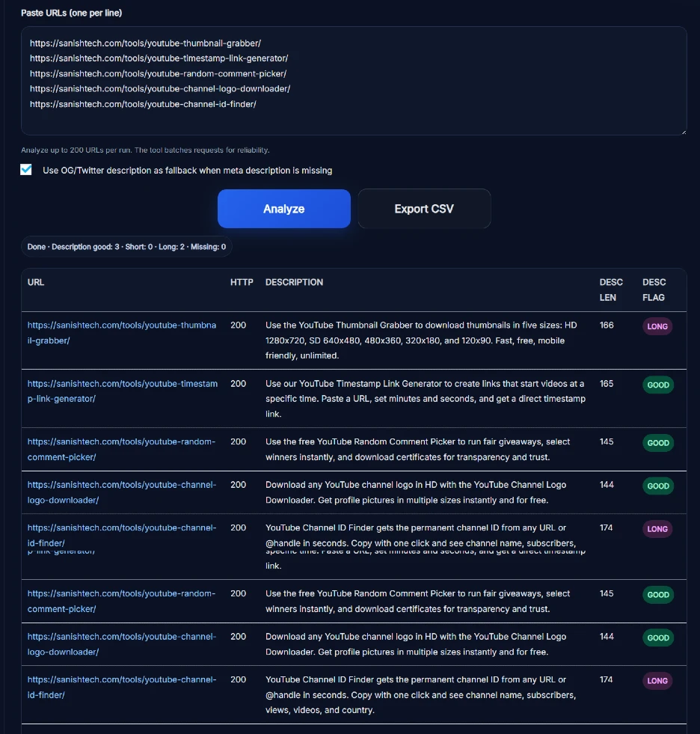
Task: Click the DESC LEN column header
Action: pos(611,290)
